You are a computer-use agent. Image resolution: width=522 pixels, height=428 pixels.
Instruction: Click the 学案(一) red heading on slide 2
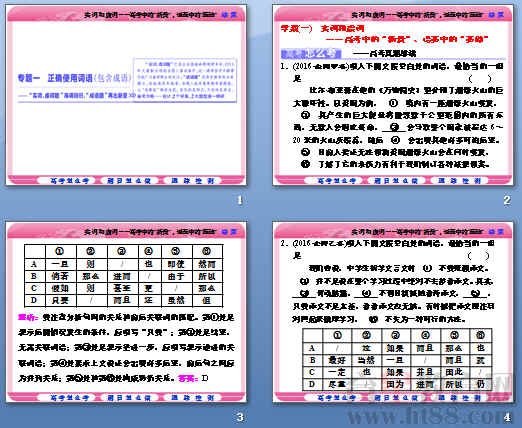pos(297,29)
